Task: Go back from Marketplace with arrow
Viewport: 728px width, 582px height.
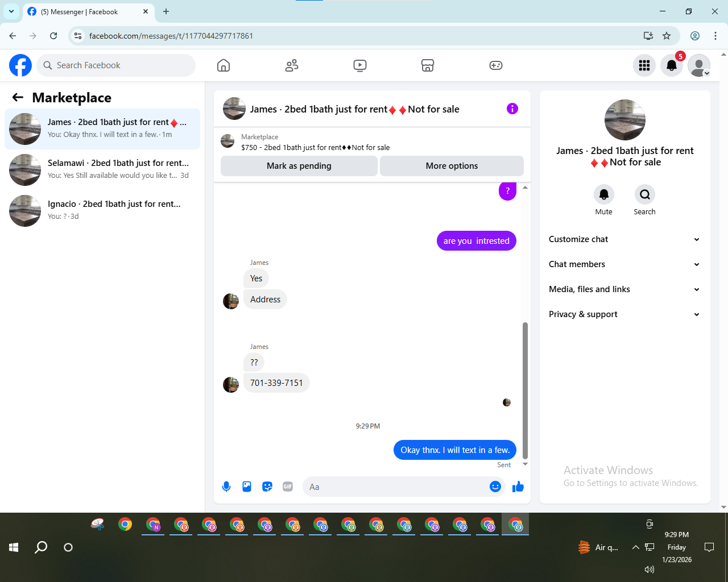Action: tap(18, 97)
